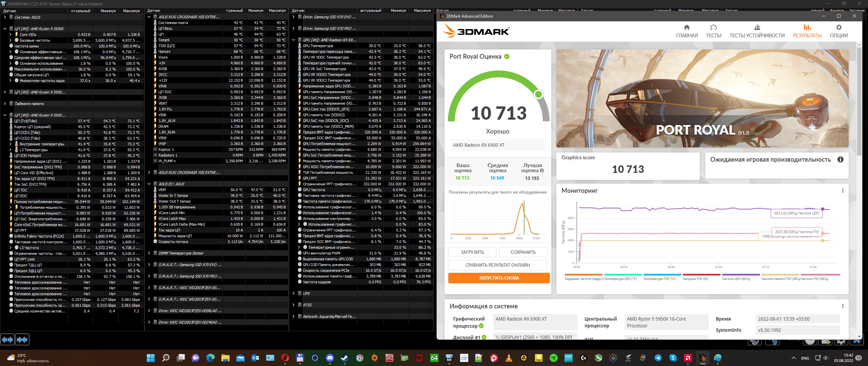Expand the UPS sensor group
Image resolution: width=868 pixels, height=366 pixels.
(293, 293)
